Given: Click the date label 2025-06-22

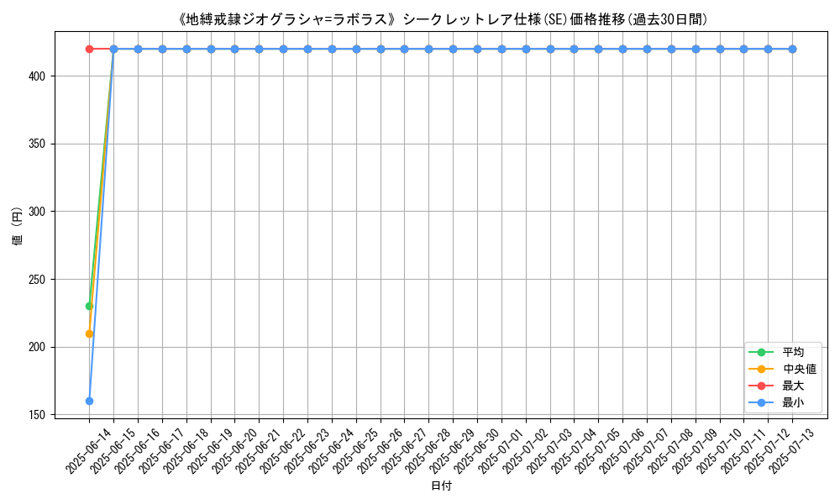Looking at the screenshot, I should [x=282, y=452].
